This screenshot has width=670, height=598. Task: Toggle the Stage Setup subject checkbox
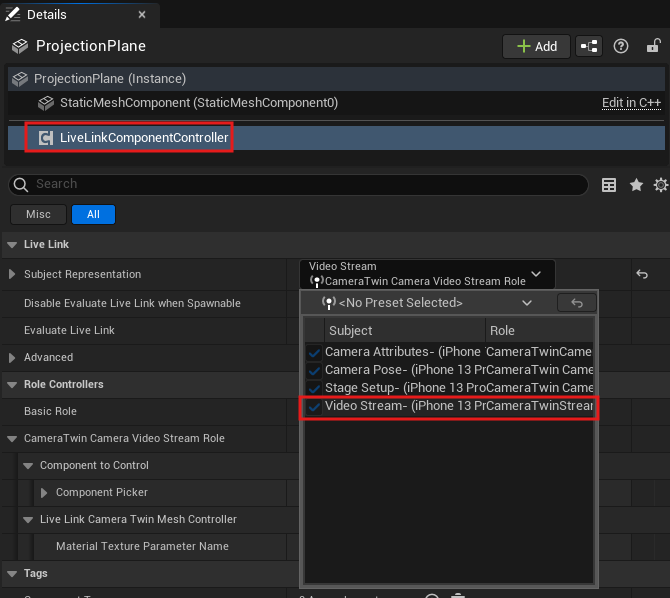(x=314, y=388)
